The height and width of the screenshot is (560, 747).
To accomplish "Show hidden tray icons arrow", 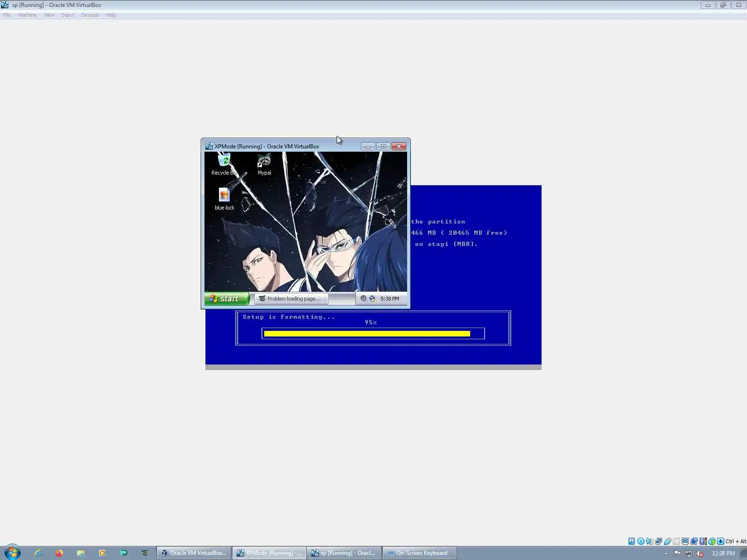I will tap(666, 553).
